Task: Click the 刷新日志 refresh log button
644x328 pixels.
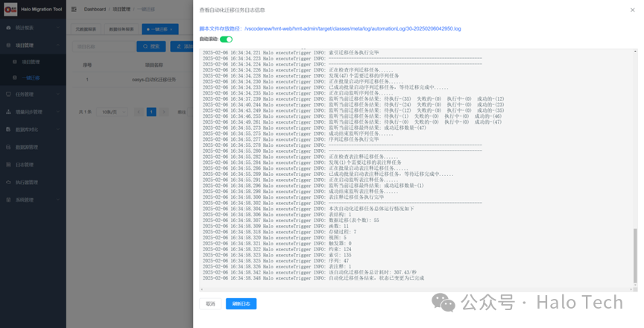Action: tap(241, 304)
